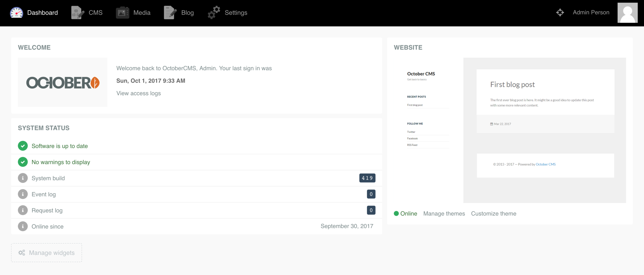Open the Settings menu item
This screenshot has width=644, height=275.
tap(227, 13)
